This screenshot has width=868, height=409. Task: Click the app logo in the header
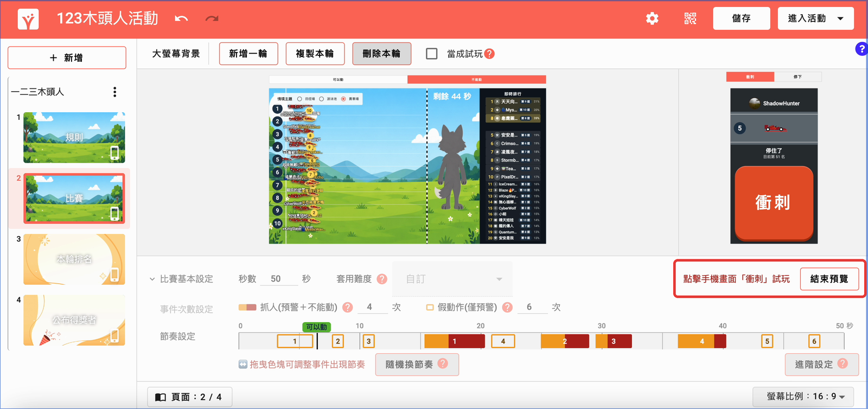click(x=28, y=19)
